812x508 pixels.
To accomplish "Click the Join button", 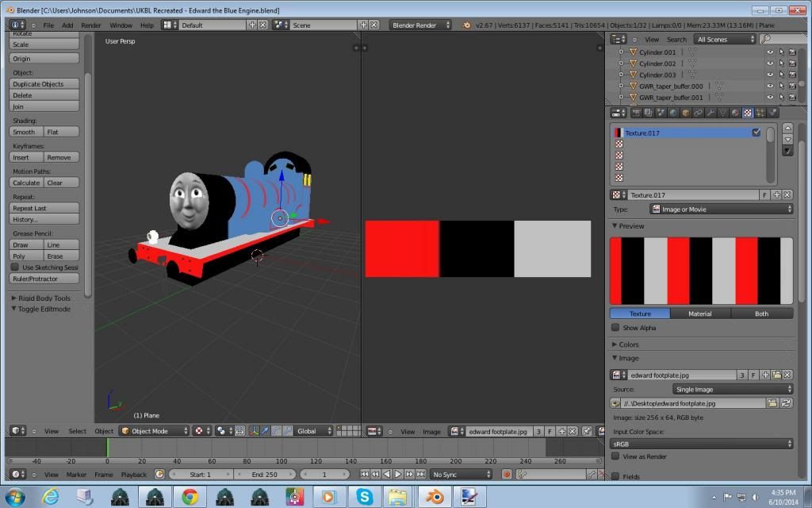I will click(x=44, y=107).
